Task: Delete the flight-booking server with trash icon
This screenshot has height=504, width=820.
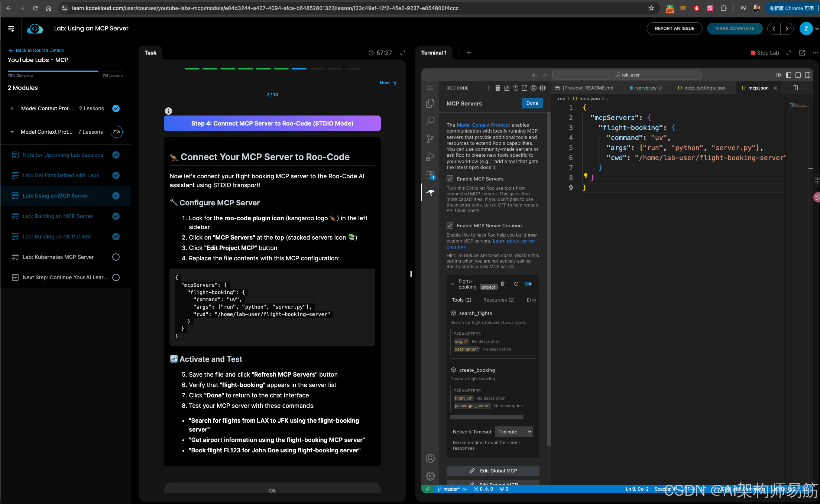Action: pyautogui.click(x=503, y=284)
